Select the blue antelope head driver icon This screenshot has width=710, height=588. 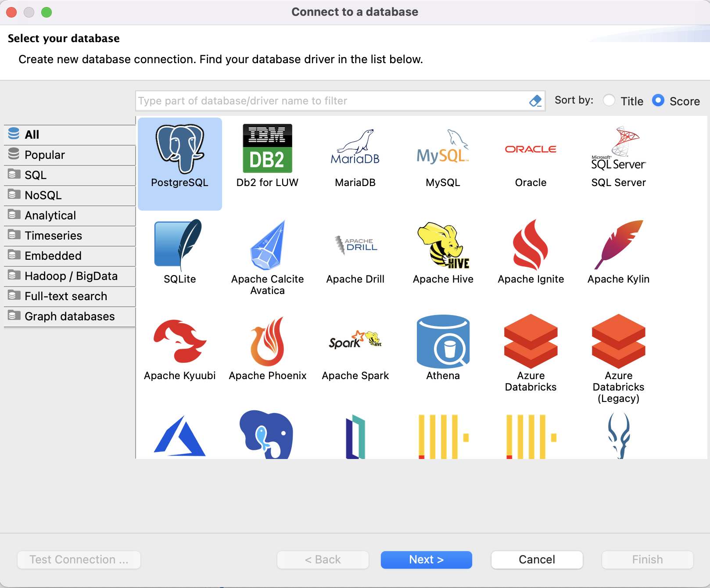coord(619,436)
